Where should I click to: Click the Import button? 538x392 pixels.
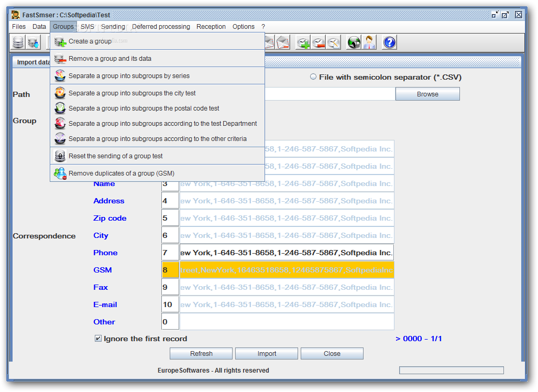coord(267,354)
